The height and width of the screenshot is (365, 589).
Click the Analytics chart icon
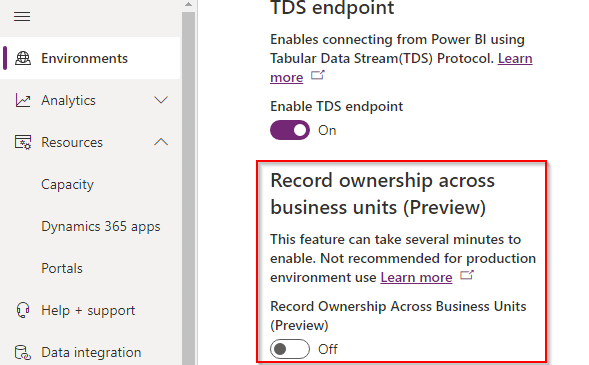pos(23,100)
